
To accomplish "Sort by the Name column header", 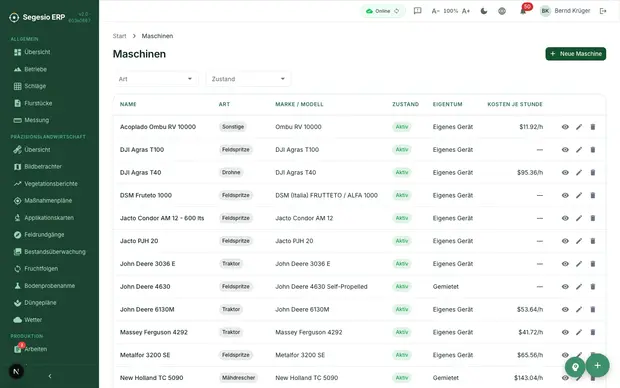I will coord(128,104).
